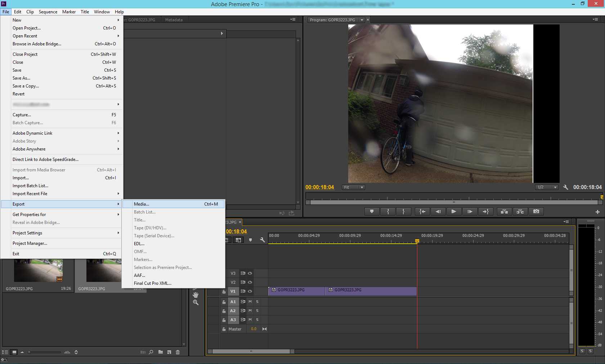Click the New Item icon in Project panel
The width and height of the screenshot is (605, 364).
click(169, 352)
